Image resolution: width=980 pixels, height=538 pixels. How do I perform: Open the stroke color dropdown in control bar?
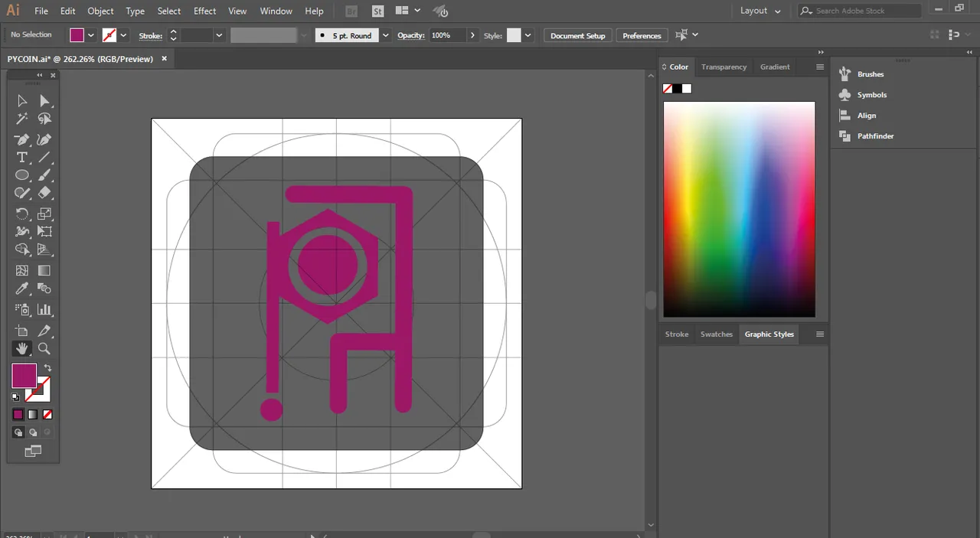(124, 35)
